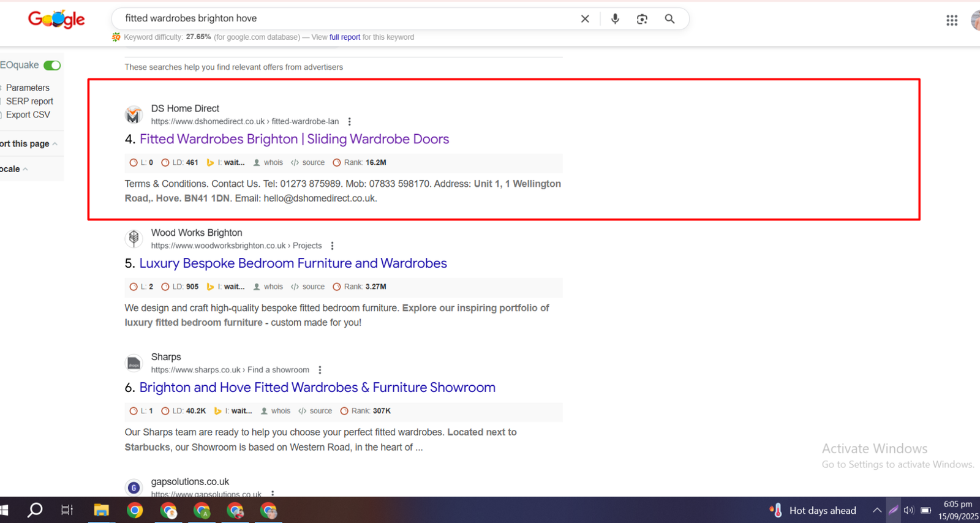Toggle the SEOquake switch off
Viewport: 980px width, 523px height.
pos(52,66)
